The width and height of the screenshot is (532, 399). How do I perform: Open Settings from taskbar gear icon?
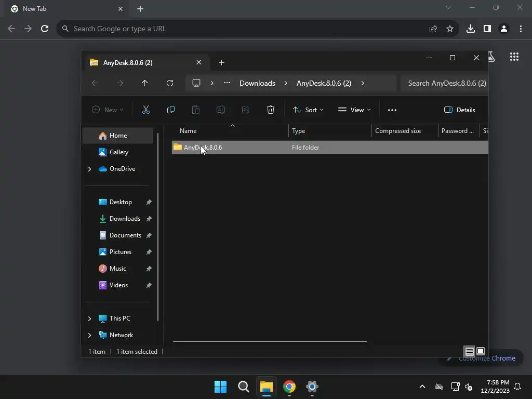(312, 387)
